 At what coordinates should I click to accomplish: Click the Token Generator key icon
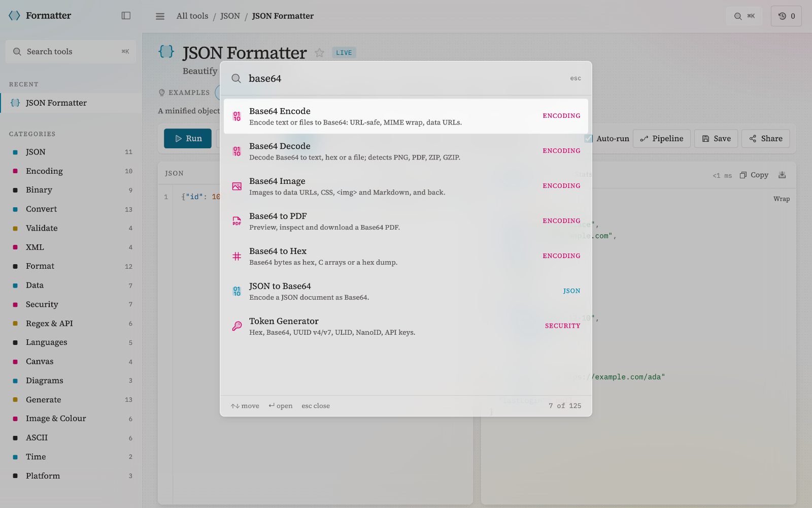click(x=237, y=327)
